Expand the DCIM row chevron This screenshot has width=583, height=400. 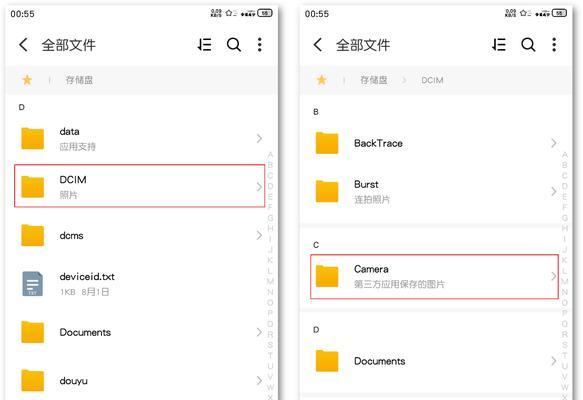(x=259, y=187)
